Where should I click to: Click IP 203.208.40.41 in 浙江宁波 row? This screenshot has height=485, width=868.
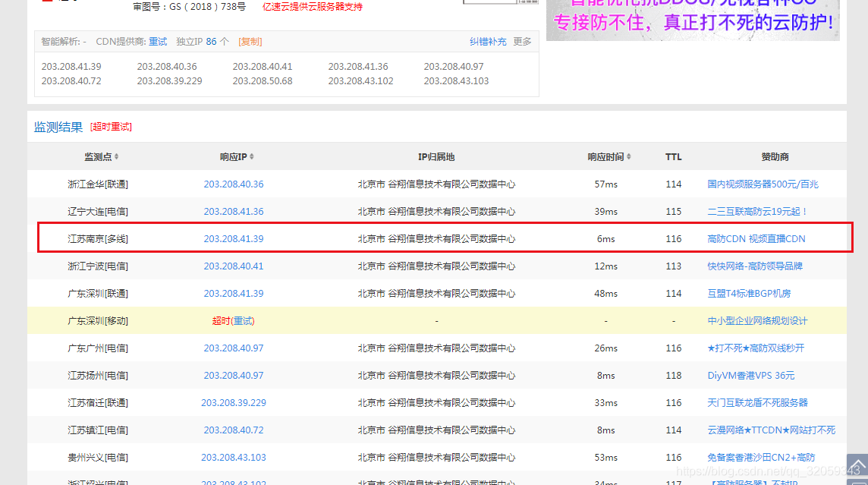pyautogui.click(x=234, y=266)
